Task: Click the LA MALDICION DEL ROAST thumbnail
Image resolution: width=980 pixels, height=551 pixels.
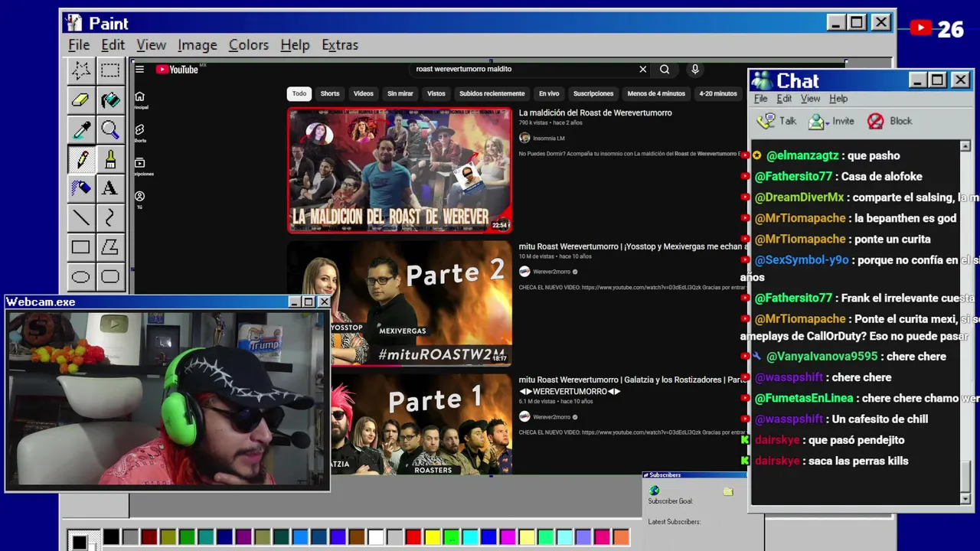Action: pyautogui.click(x=400, y=170)
